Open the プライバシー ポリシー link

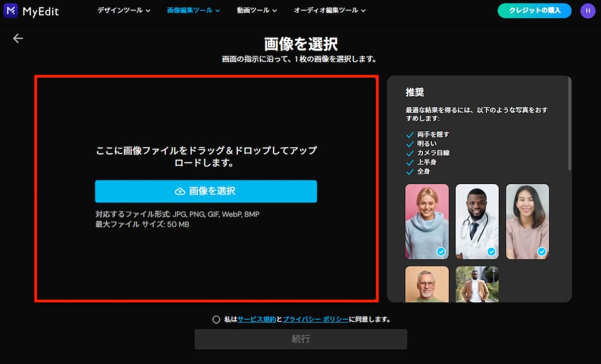(314, 319)
